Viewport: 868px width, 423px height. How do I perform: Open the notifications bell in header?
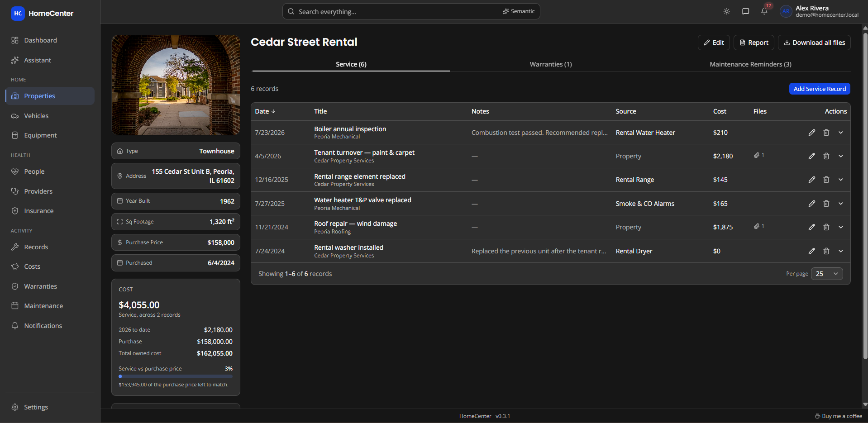[x=764, y=11]
